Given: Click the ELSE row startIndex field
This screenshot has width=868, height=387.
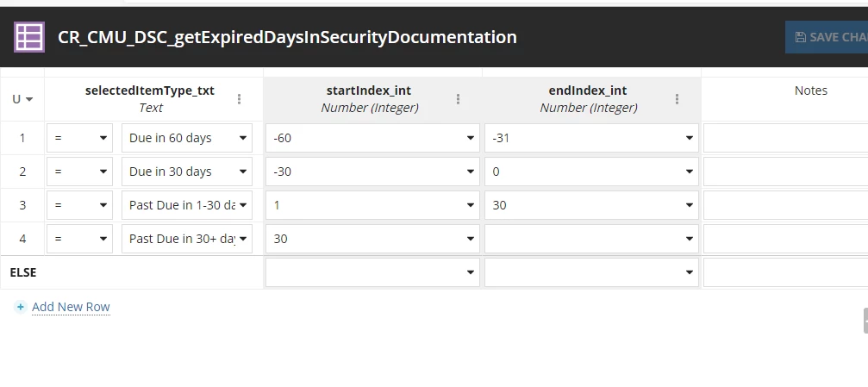Looking at the screenshot, I should tap(372, 272).
